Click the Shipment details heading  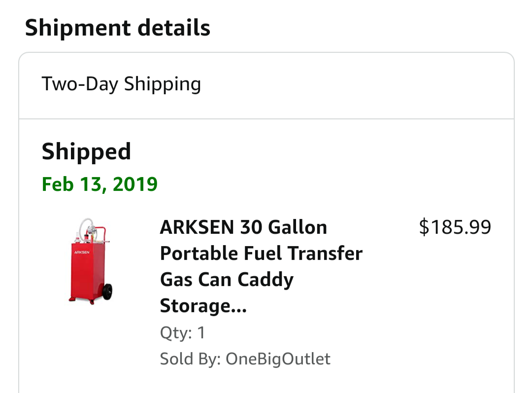click(x=118, y=28)
